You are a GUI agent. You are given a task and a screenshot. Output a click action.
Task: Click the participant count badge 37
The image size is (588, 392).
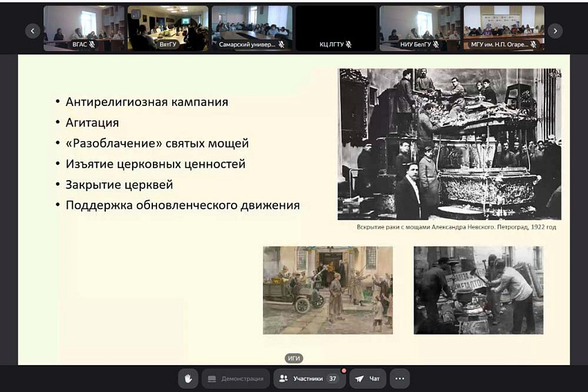point(333,379)
